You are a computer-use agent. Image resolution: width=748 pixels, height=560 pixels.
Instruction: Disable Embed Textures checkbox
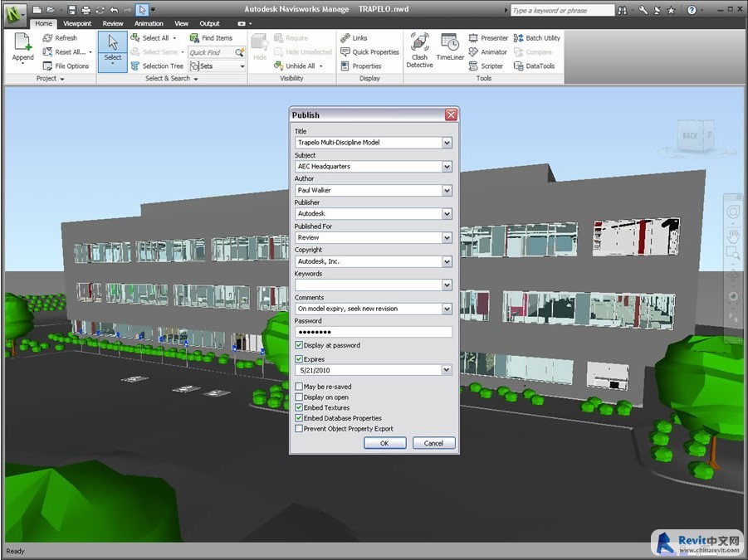tap(299, 407)
